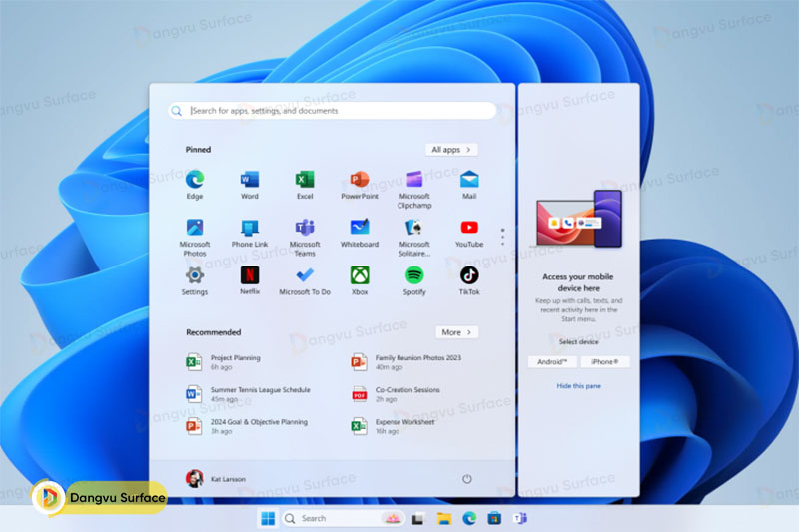Open the Whiteboard app

360,234
